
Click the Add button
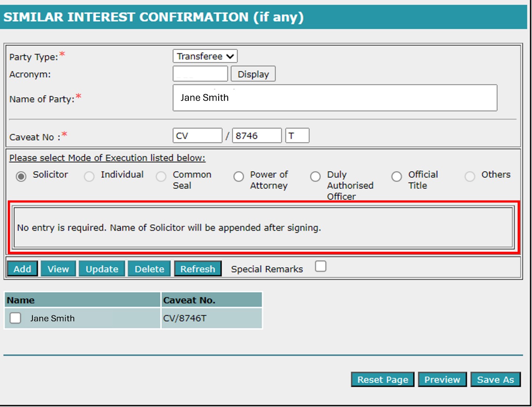point(23,269)
